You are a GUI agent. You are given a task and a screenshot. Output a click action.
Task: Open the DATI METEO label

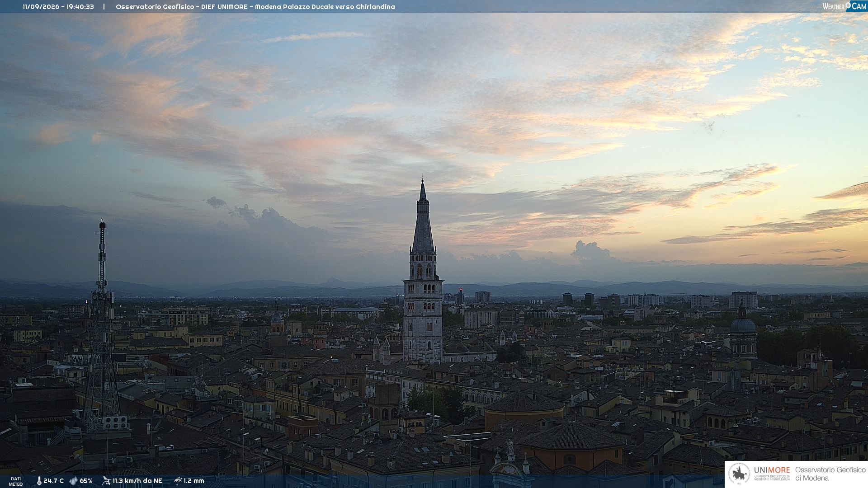(x=16, y=481)
